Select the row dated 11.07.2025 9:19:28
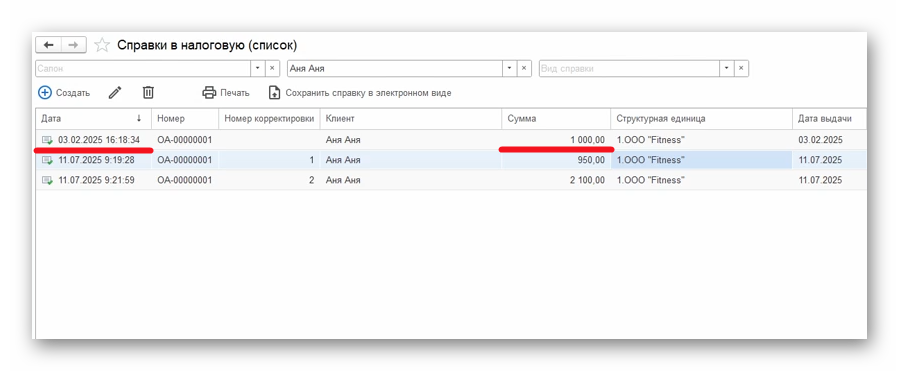This screenshot has height=371, width=899. [451, 160]
